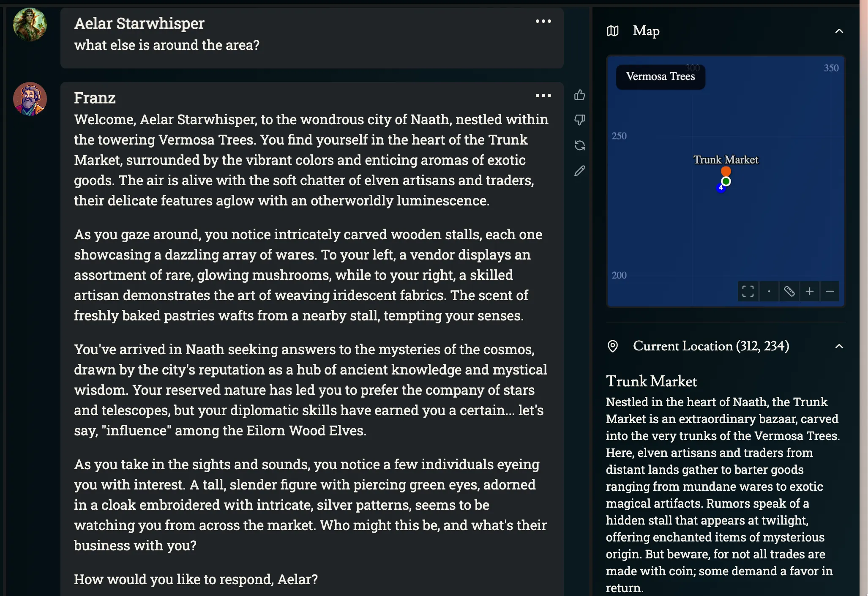
Task: Collapse the Map panel chevron
Action: [839, 31]
